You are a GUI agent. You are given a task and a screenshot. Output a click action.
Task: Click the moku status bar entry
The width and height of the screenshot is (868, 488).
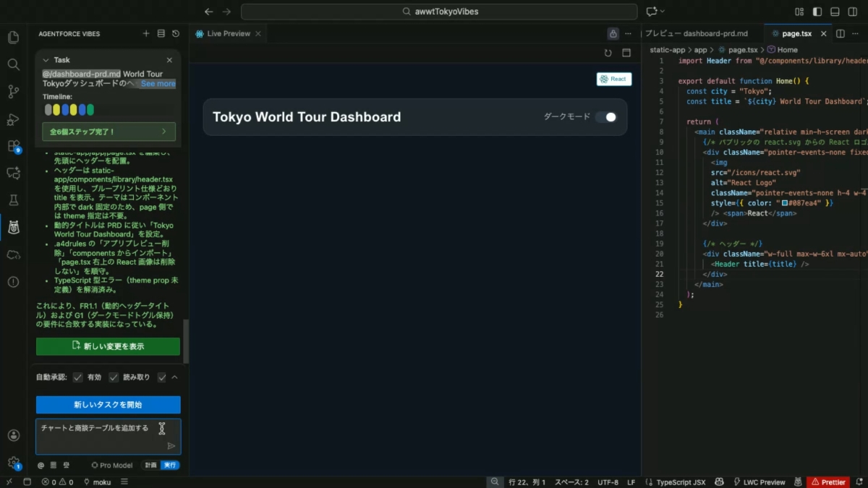pos(97,482)
